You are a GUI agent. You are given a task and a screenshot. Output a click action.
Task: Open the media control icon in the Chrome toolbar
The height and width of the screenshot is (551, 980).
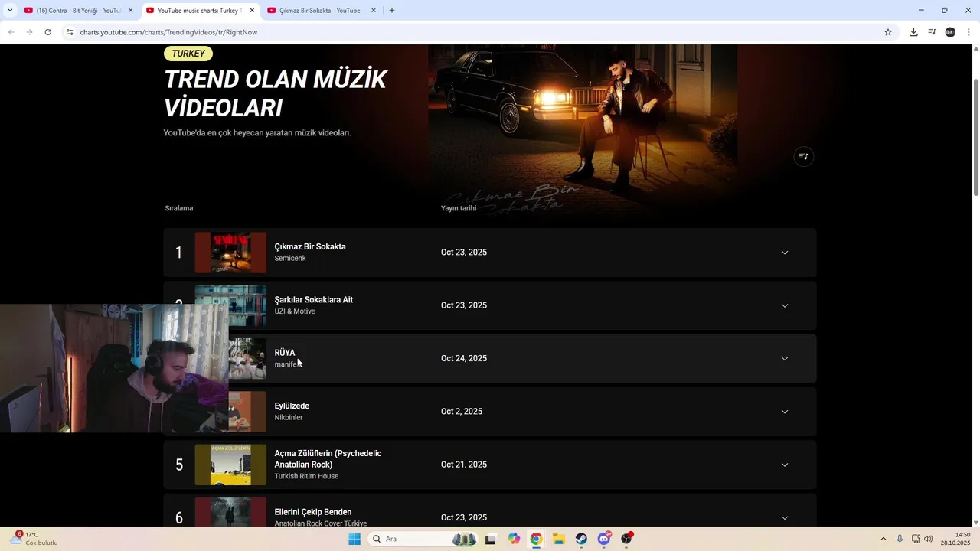(932, 32)
